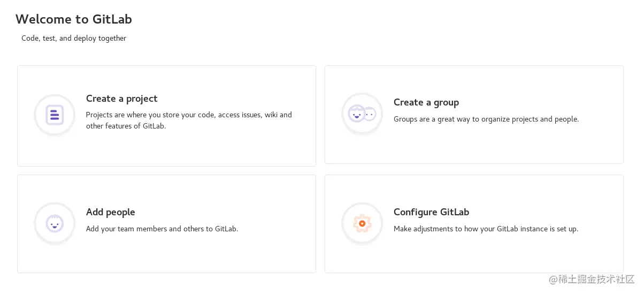Open the Create a group heading
644x294 pixels.
click(x=426, y=102)
